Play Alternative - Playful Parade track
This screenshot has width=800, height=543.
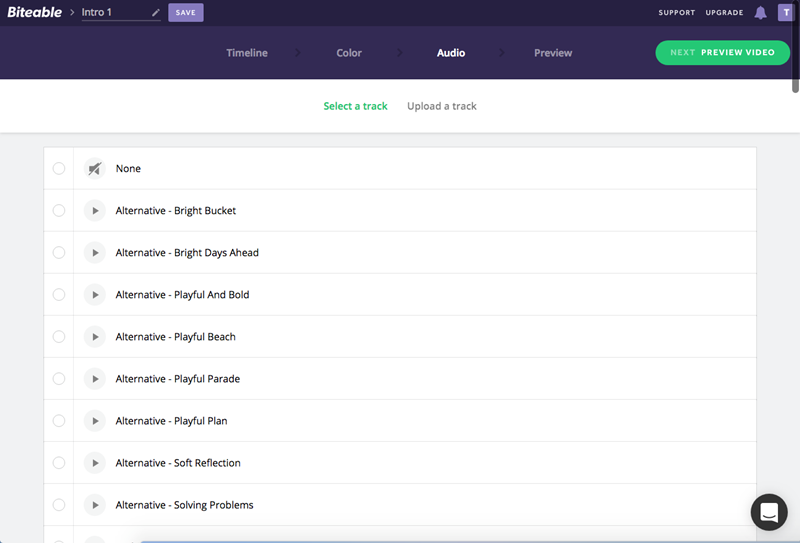[94, 379]
